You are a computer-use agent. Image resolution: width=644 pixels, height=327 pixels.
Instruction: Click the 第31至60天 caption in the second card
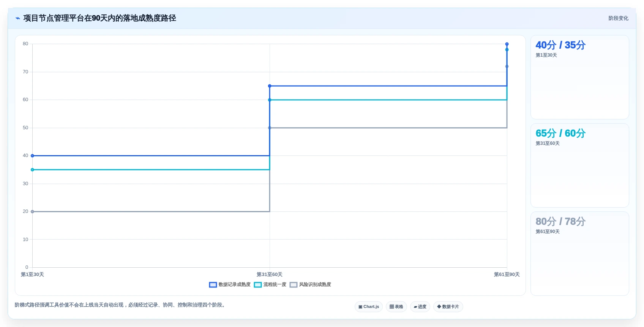click(x=548, y=143)
